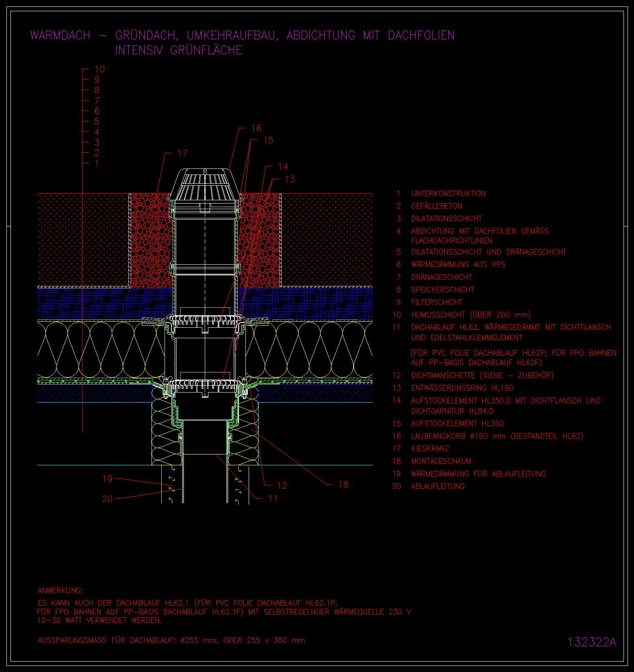The image size is (634, 672).
Task: Click text '(FÜR PVC FOLIE DACHABLAUF HL62P'
Action: point(479,353)
